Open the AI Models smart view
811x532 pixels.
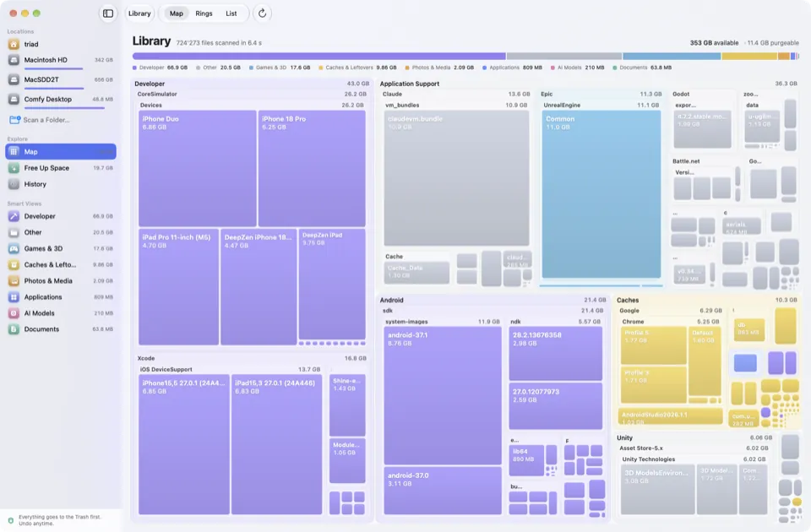coord(61,313)
